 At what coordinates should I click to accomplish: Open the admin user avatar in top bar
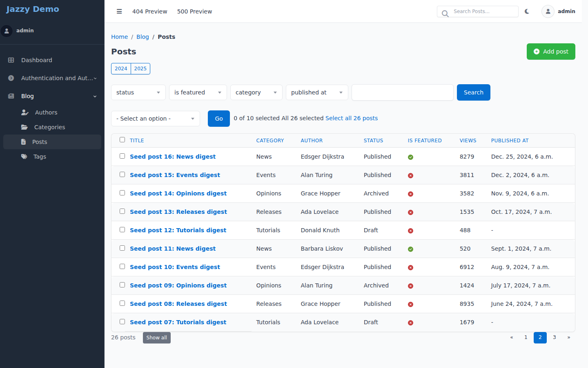click(x=548, y=11)
